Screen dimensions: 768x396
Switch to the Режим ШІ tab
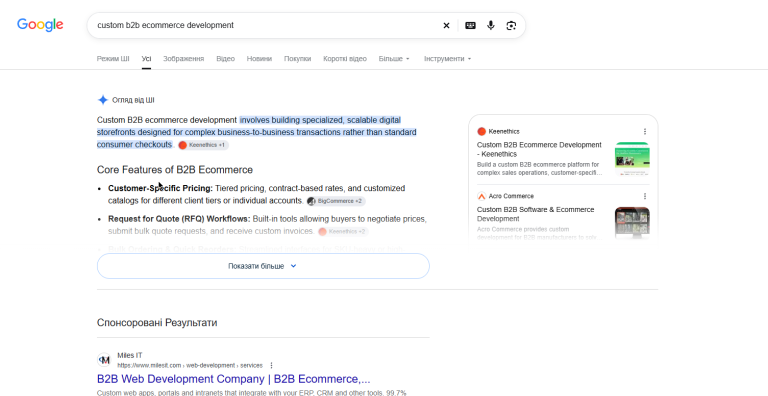113,59
